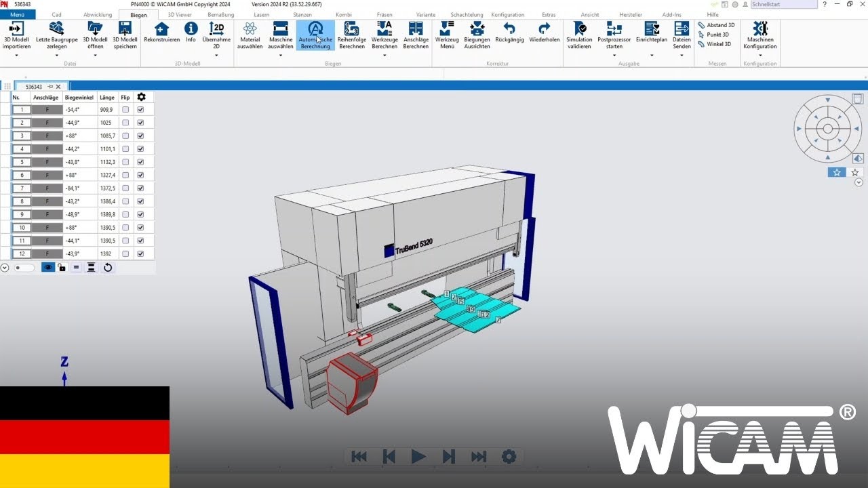Switch to the Cad ribbon tab
The image size is (868, 488).
56,14
